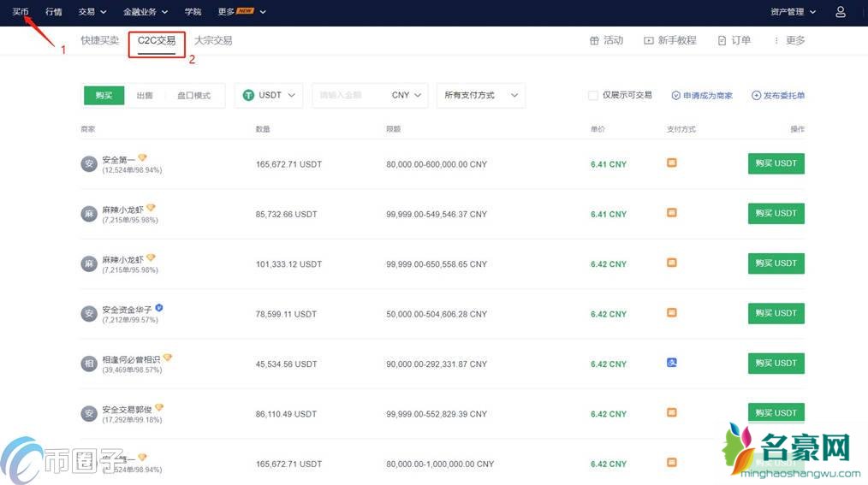Open the 所有支付方式 payment method dropdown
868x485 pixels.
480,96
